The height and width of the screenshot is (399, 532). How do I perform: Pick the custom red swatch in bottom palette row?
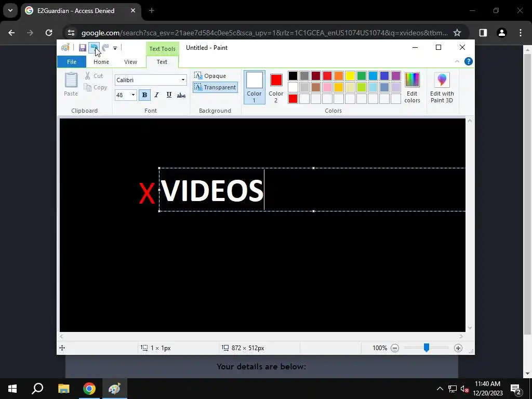coord(293,99)
